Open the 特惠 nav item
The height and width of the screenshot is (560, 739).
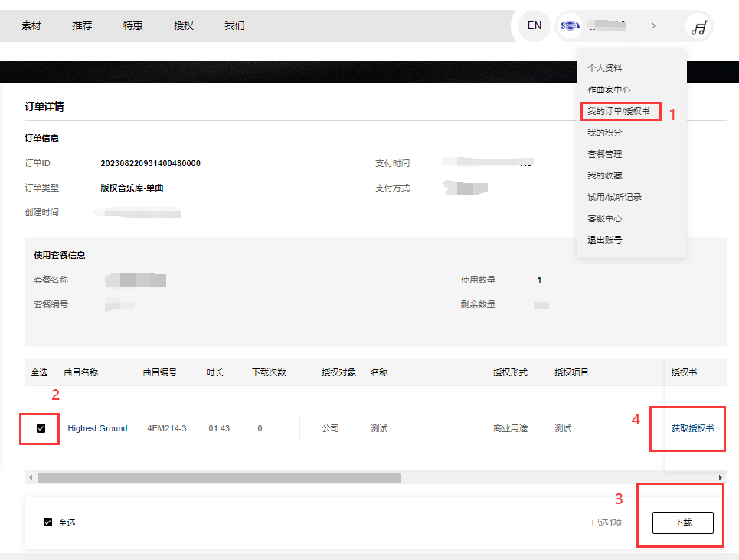point(132,25)
